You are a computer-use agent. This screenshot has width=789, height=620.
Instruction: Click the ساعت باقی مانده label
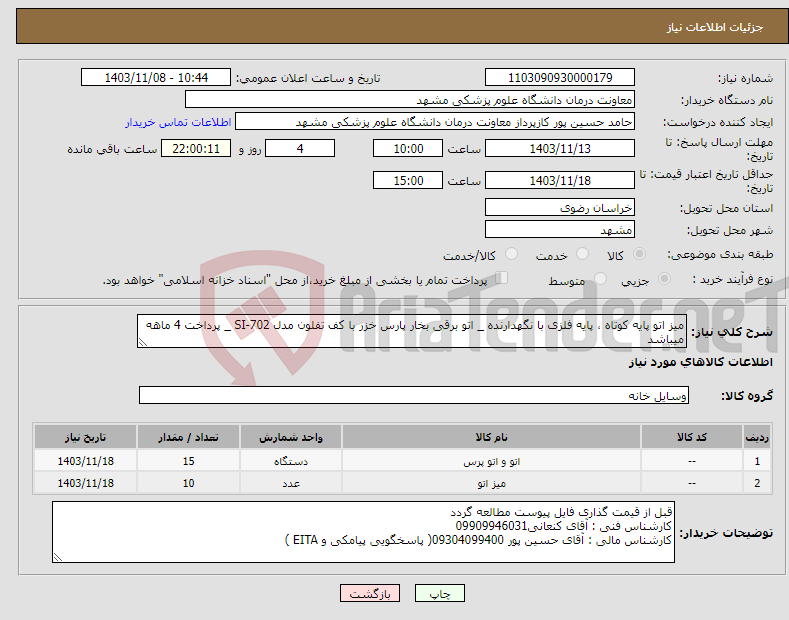pos(112,149)
